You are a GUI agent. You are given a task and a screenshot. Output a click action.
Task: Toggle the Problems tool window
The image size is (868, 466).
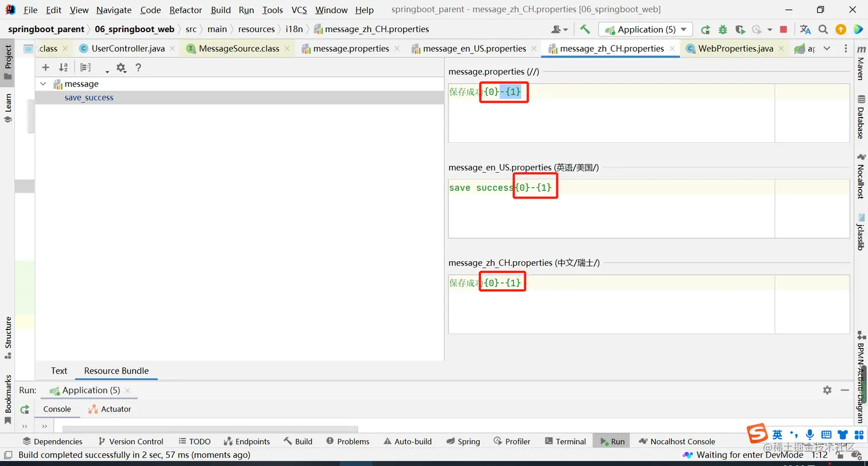(347, 441)
